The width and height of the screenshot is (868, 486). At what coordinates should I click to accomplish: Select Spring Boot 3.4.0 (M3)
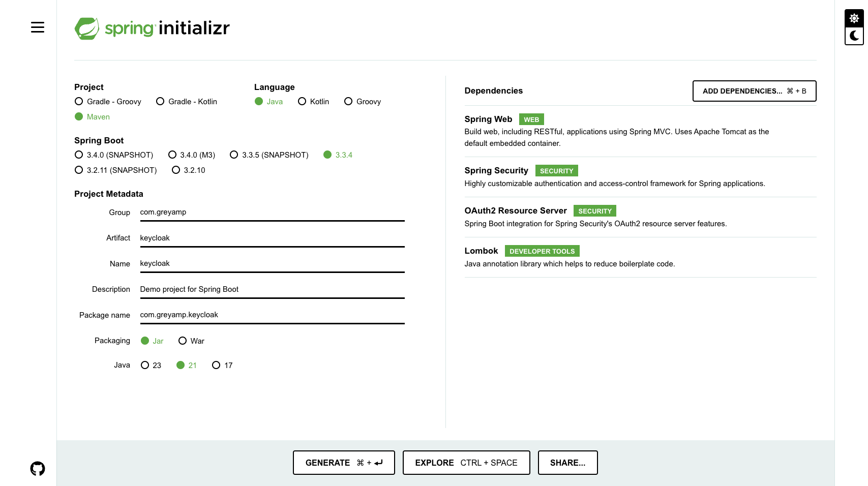pos(192,155)
